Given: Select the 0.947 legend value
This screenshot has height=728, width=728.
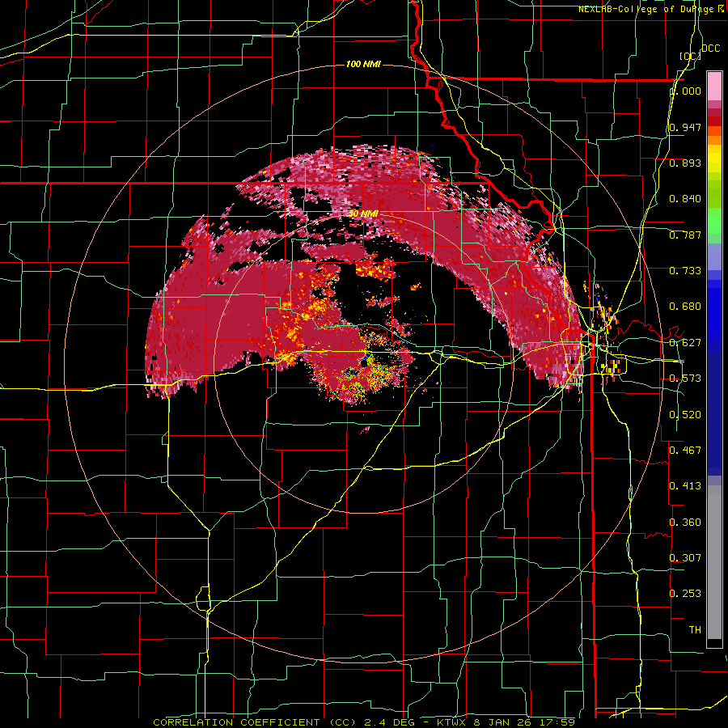Looking at the screenshot, I should tap(685, 127).
